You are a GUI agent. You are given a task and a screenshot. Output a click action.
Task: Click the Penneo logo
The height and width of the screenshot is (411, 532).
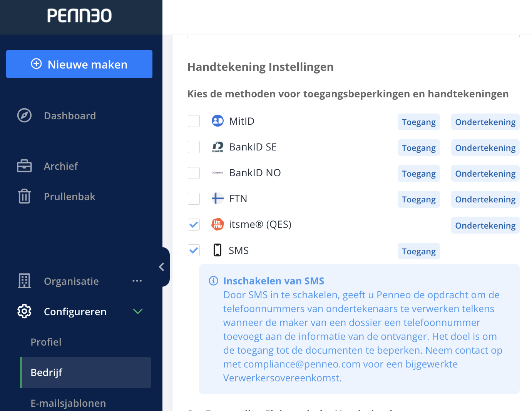tap(79, 16)
